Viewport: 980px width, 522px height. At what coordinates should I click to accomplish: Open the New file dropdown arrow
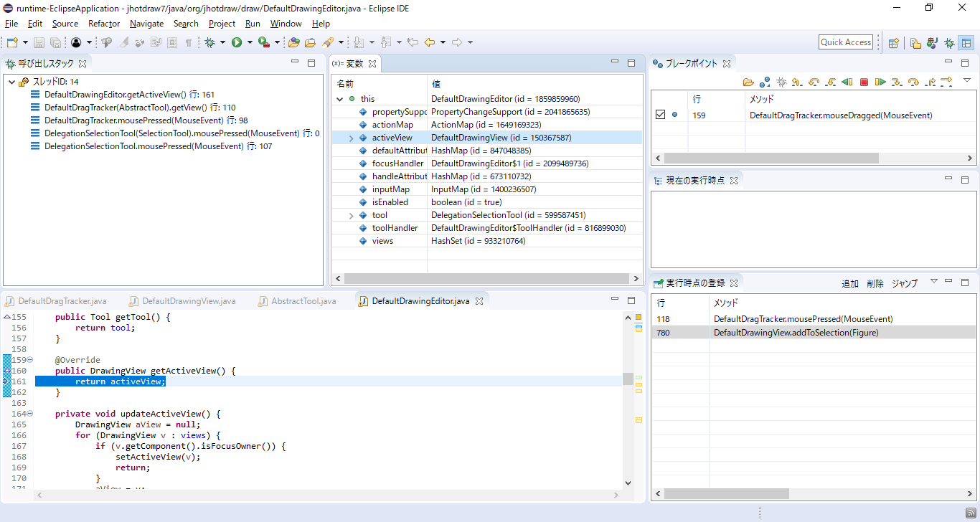tap(25, 42)
